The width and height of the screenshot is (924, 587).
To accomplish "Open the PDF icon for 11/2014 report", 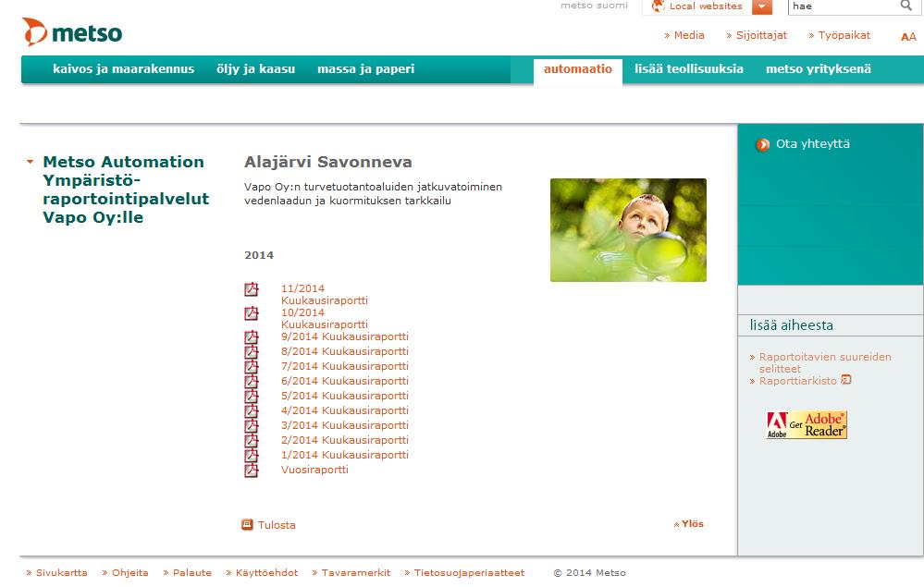I will [x=252, y=289].
